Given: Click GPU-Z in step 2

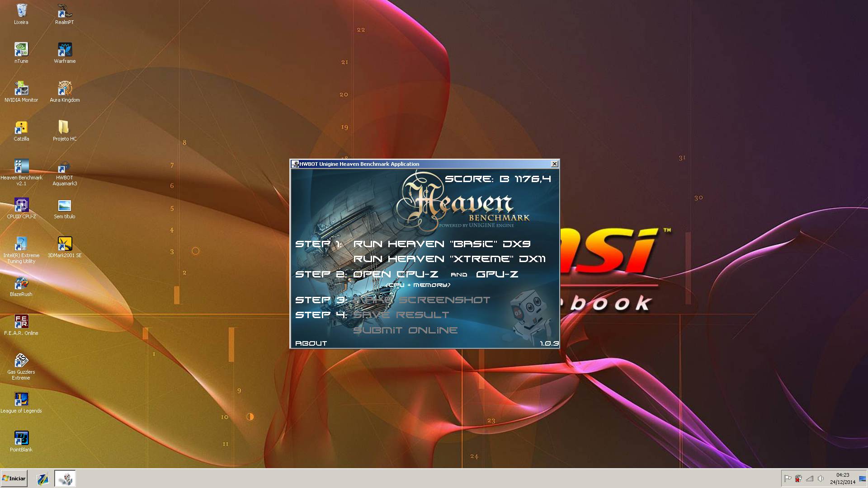Looking at the screenshot, I should tap(497, 274).
